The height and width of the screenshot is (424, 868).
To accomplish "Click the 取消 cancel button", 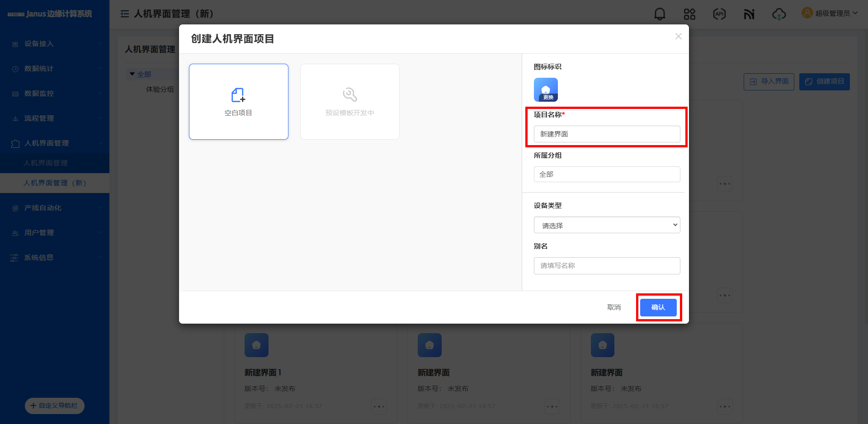I will tap(614, 307).
